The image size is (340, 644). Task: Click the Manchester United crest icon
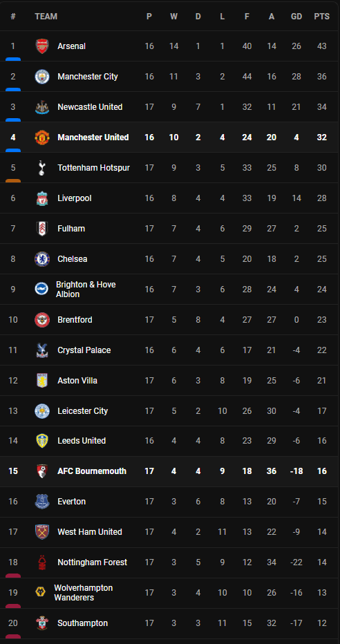click(x=42, y=138)
